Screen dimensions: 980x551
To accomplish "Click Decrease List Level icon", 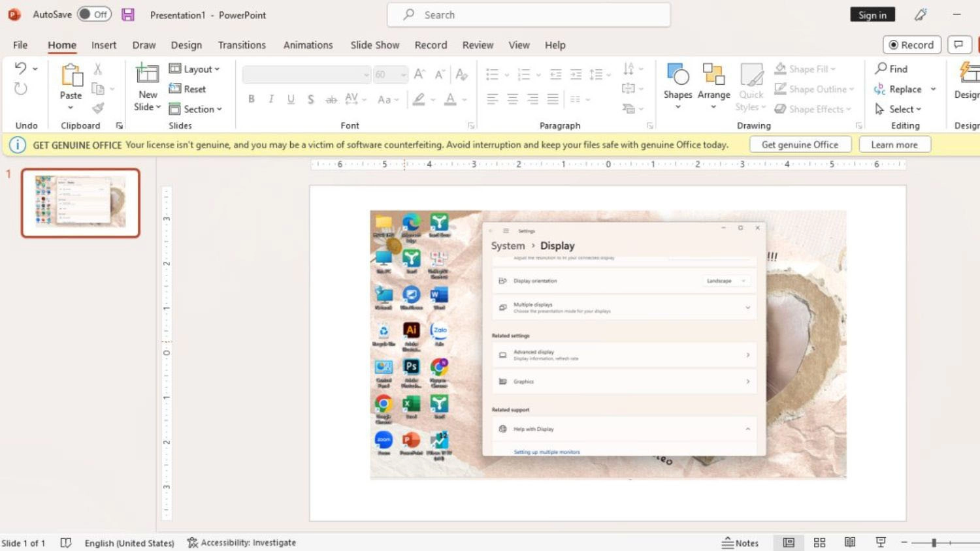I will coord(555,74).
